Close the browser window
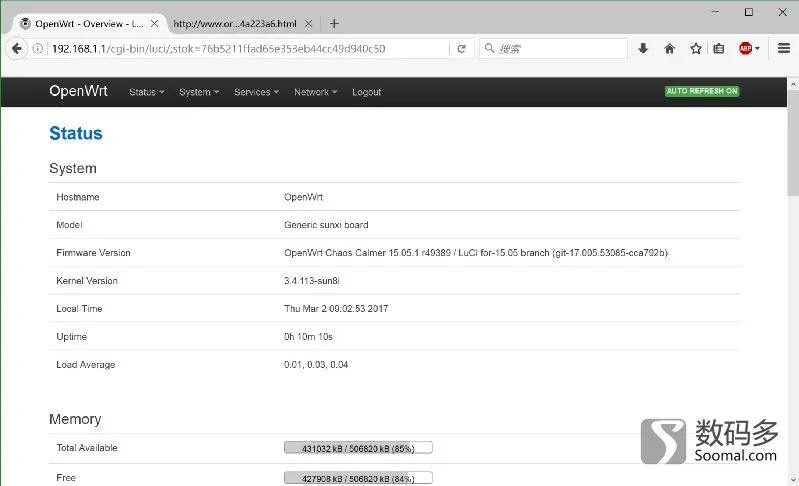 pyautogui.click(x=783, y=12)
